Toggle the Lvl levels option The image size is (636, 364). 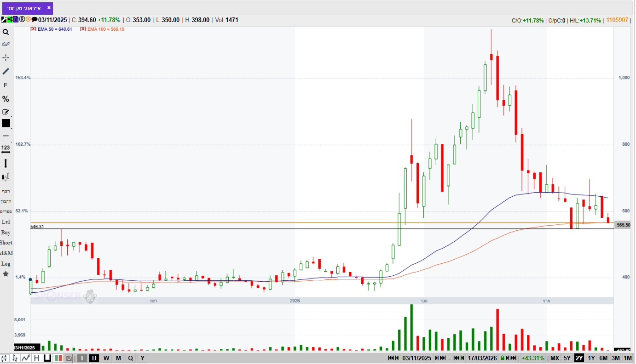point(6,222)
